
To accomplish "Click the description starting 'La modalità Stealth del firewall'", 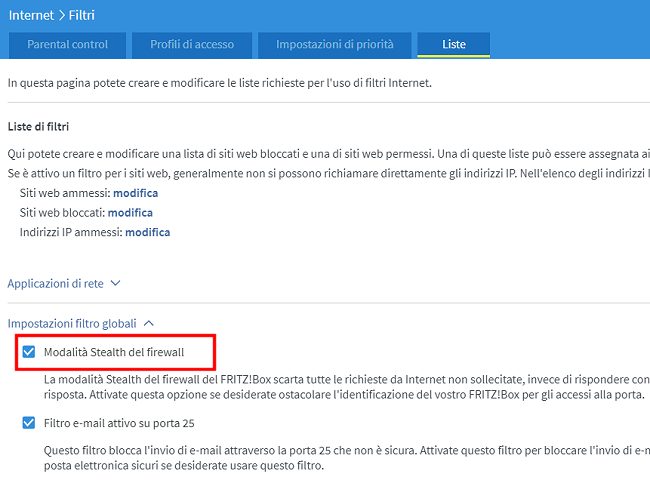I will 347,387.
